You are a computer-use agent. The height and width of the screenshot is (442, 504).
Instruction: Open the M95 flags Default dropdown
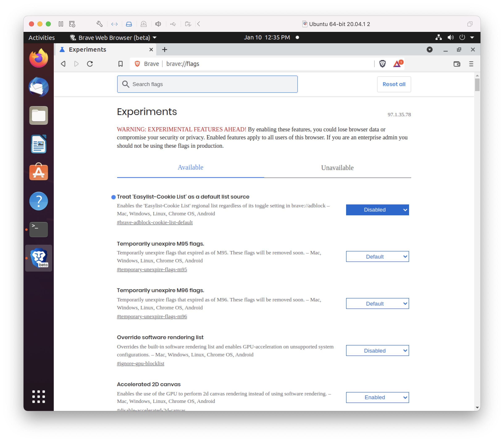tap(377, 256)
